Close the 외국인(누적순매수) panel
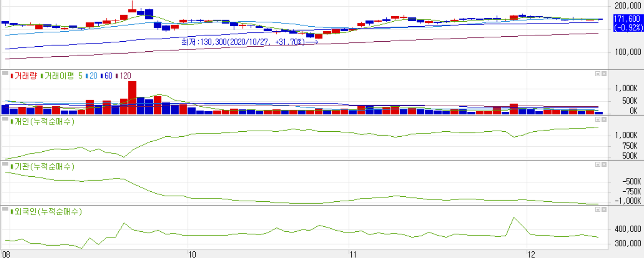This screenshot has height=258, width=644. [x=604, y=210]
